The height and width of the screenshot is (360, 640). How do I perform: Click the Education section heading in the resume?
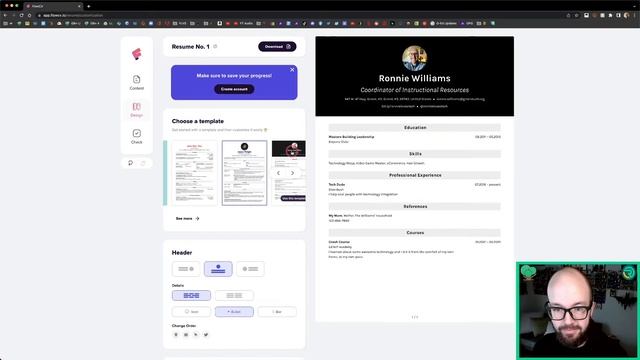(x=415, y=128)
